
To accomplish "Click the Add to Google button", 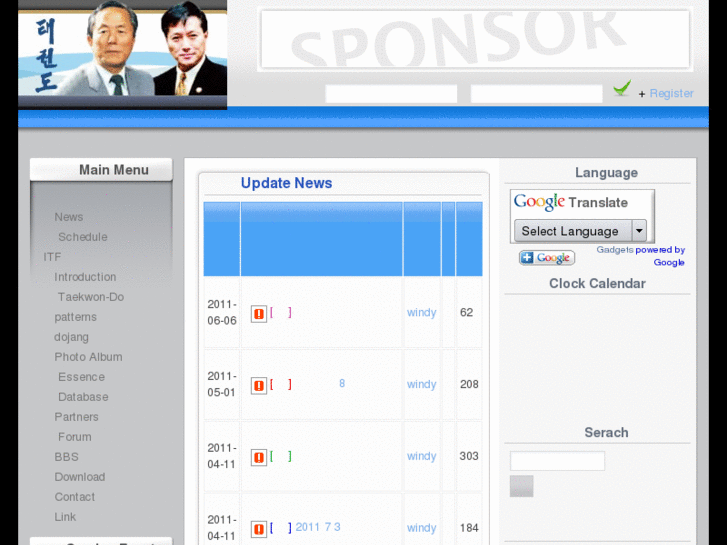I will click(x=547, y=257).
